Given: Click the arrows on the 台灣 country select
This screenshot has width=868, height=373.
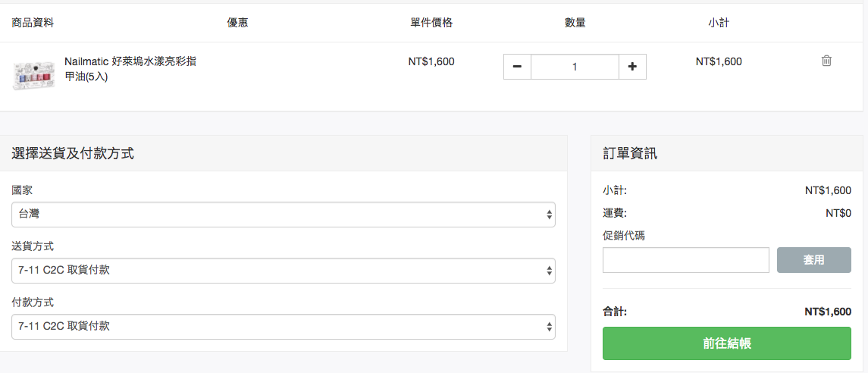Looking at the screenshot, I should (x=549, y=214).
